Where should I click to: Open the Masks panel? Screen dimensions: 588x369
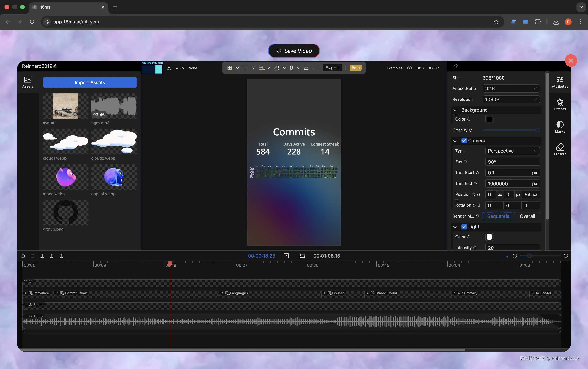(560, 127)
